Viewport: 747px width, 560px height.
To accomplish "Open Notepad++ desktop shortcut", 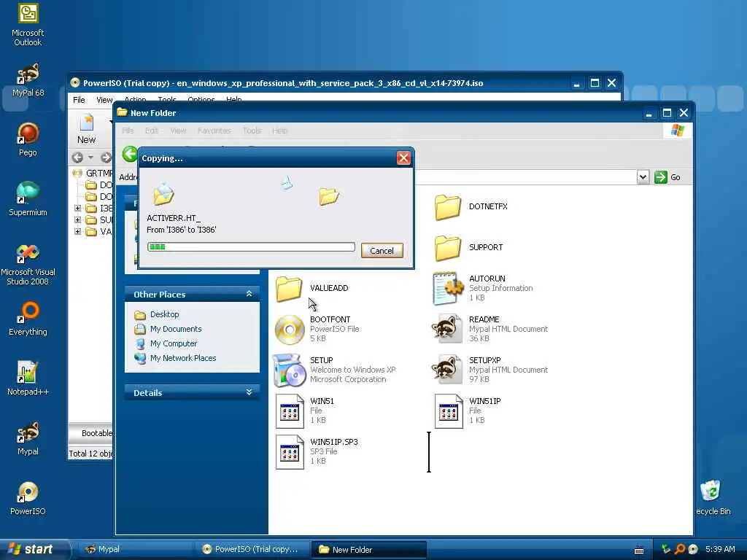I will [x=28, y=378].
